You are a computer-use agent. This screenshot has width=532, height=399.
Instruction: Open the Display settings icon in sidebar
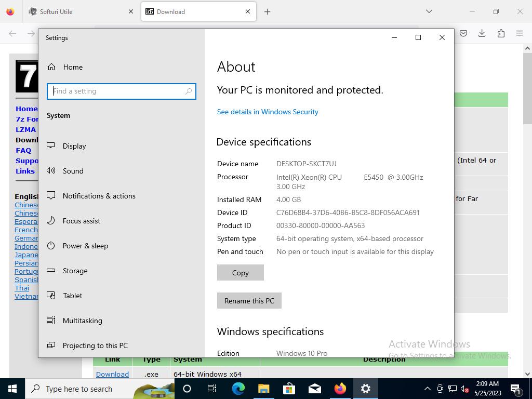[51, 146]
